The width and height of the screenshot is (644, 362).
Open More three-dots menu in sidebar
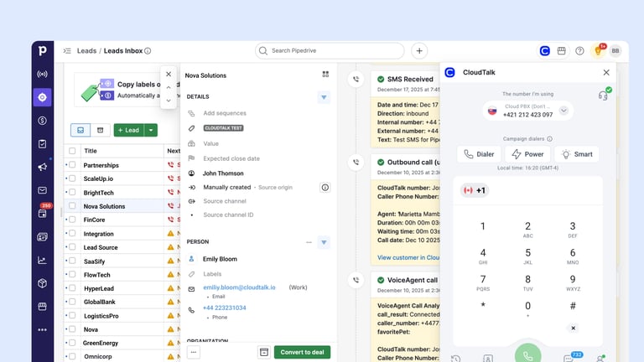pos(42,329)
